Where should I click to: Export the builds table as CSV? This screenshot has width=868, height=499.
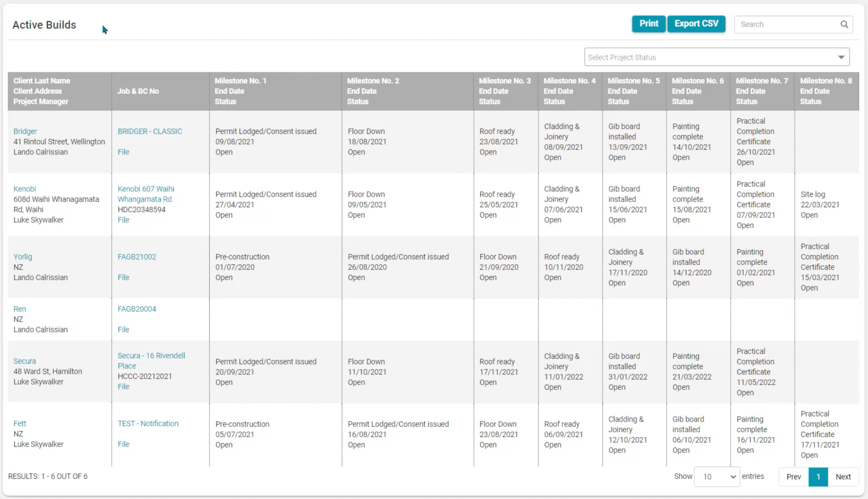click(x=696, y=24)
